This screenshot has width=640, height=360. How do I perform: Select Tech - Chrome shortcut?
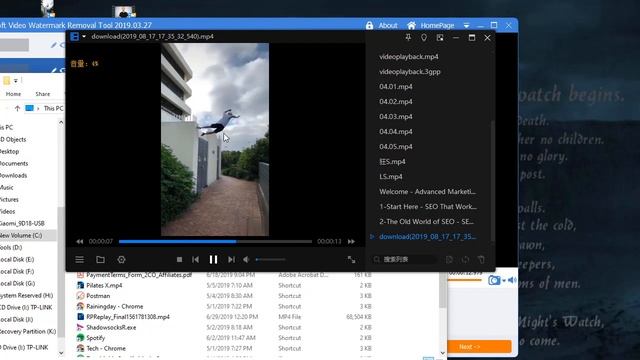coord(106,349)
